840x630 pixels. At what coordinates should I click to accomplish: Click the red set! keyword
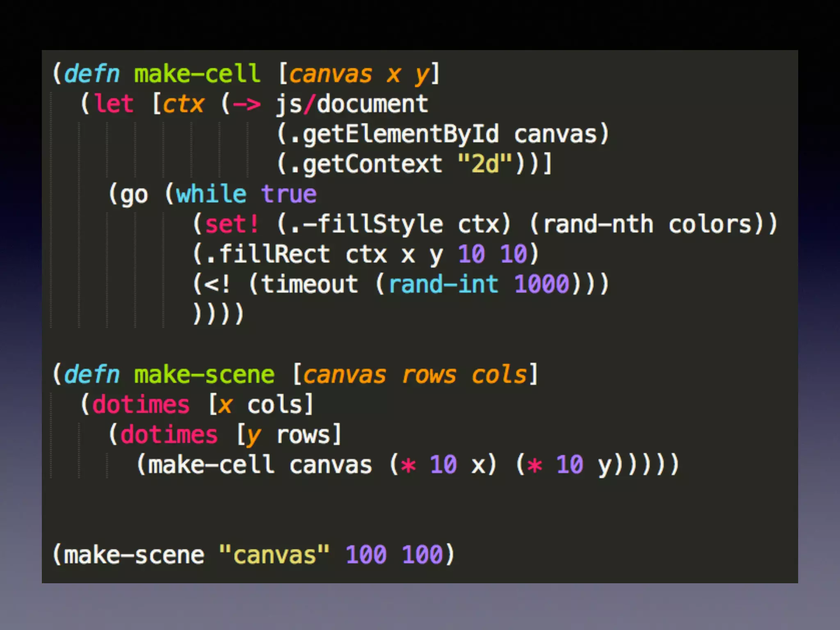(x=232, y=224)
